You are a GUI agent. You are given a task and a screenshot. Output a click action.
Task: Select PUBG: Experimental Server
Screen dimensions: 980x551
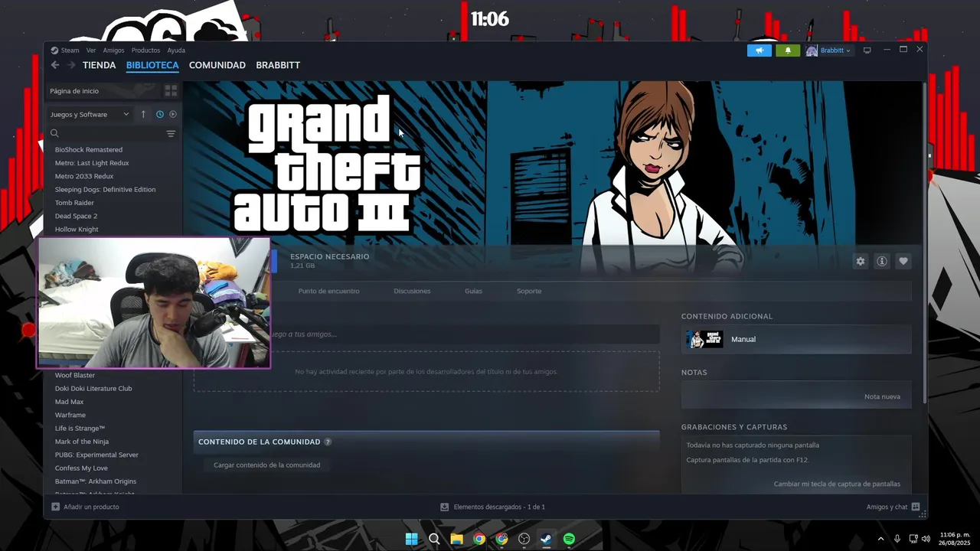point(96,455)
